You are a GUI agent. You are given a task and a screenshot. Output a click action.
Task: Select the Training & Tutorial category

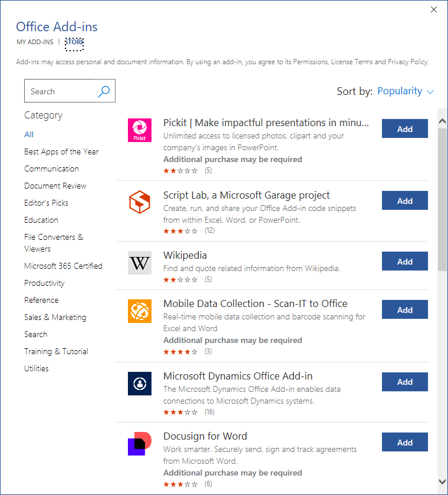click(56, 351)
